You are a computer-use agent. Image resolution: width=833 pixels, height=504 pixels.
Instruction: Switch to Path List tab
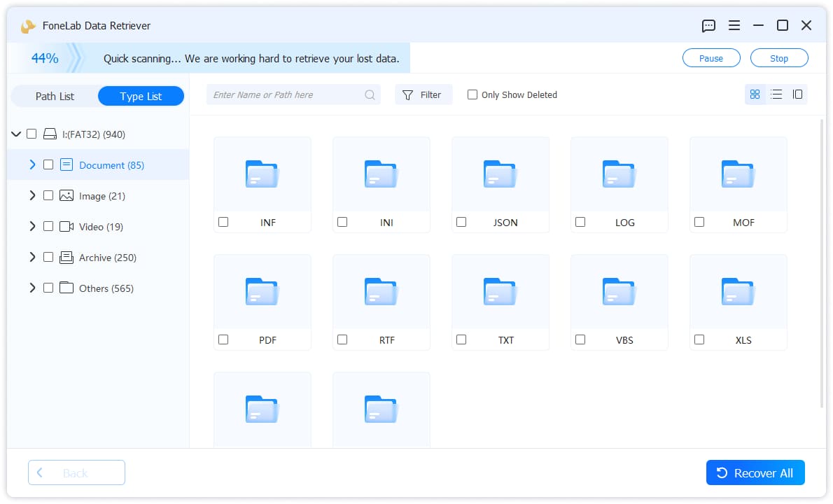tap(55, 96)
